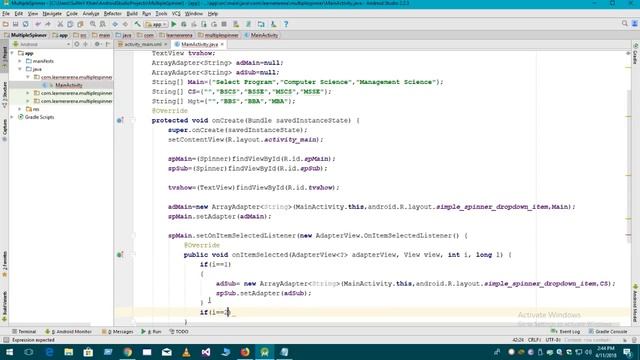This screenshot has width=640, height=360.
Task: Click the Search Everywhere magnifier top right
Action: [624, 24]
